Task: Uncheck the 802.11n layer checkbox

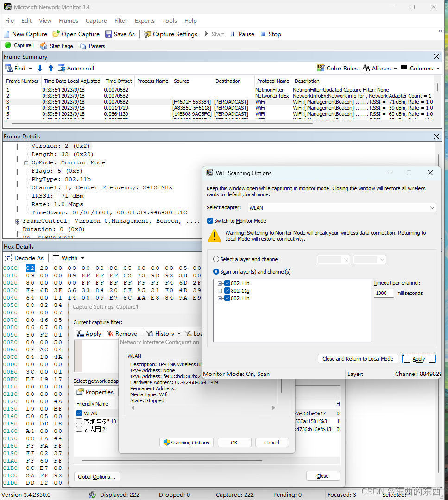Action: 227,298
